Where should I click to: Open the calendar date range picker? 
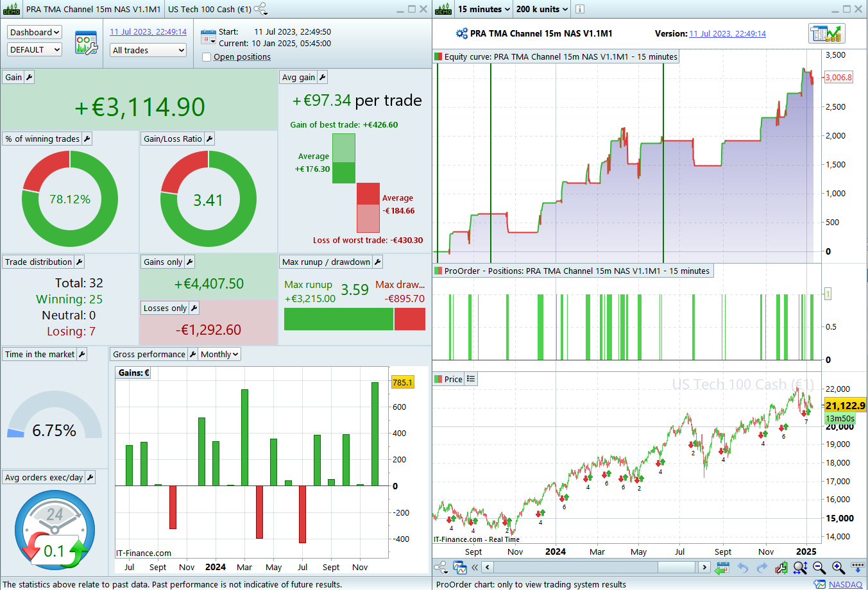click(208, 36)
